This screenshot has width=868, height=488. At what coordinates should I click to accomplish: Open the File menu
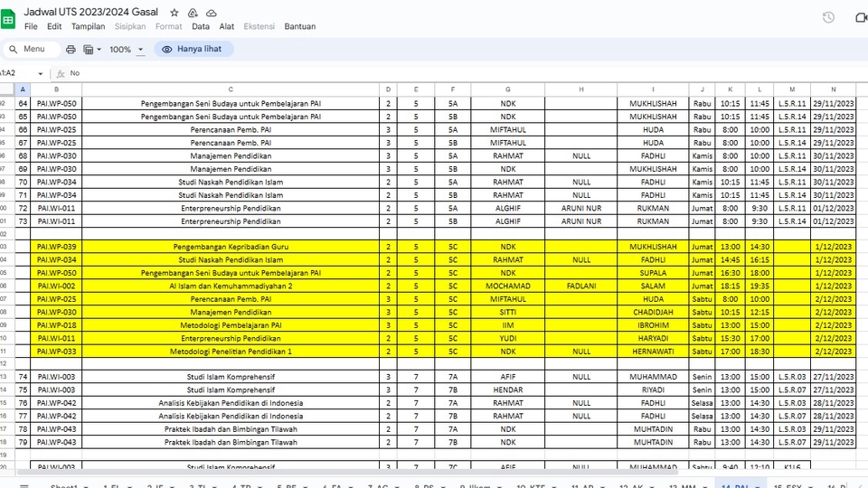(31, 26)
